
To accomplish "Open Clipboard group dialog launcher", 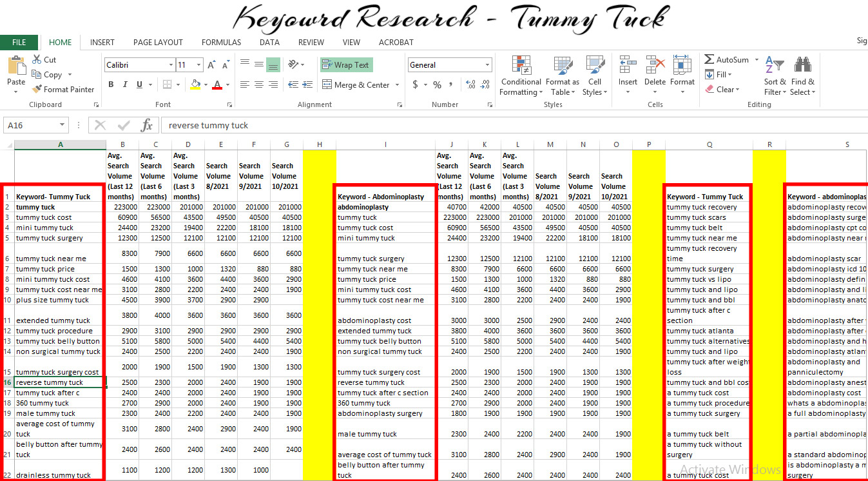I will point(96,104).
